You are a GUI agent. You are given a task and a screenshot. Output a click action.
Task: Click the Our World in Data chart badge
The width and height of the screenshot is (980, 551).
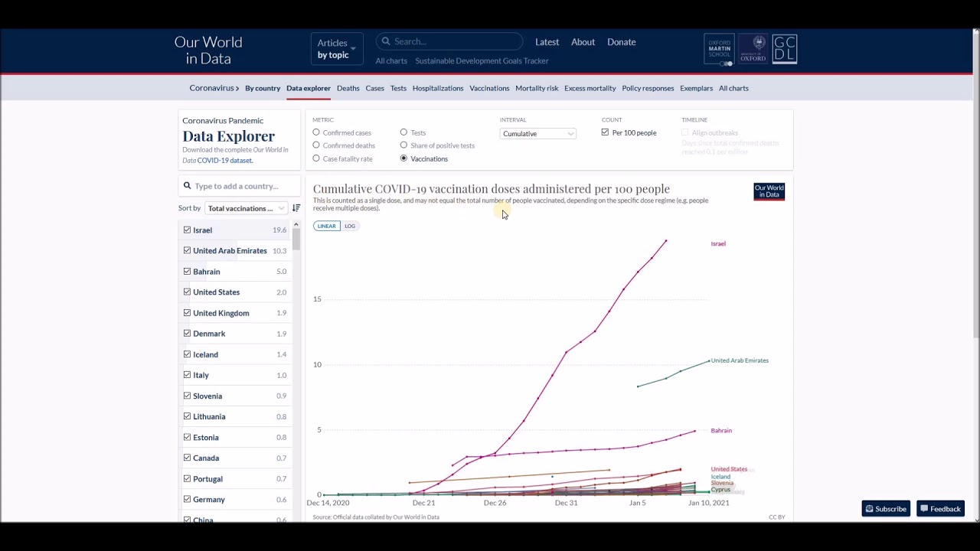(769, 191)
